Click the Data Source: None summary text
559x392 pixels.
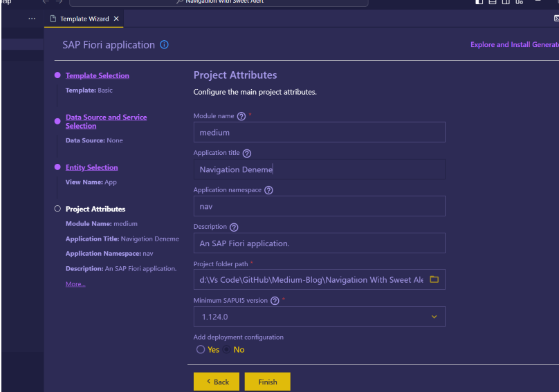[x=94, y=140]
